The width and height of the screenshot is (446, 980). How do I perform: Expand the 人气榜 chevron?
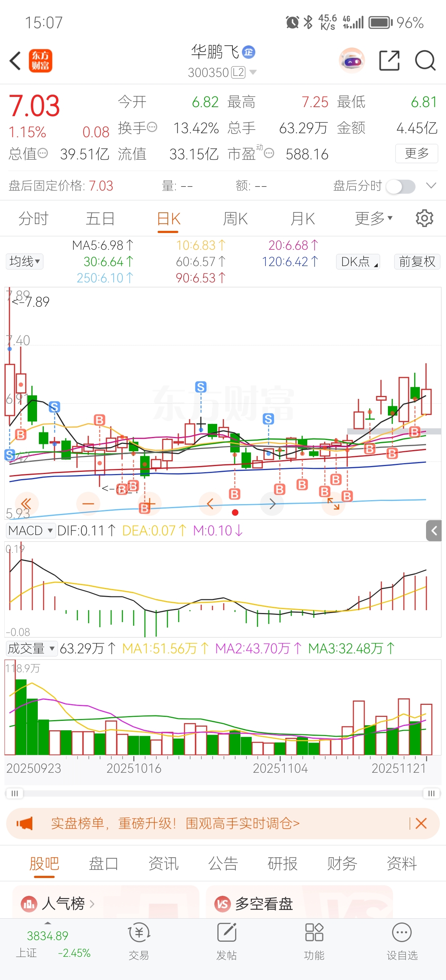coord(92,904)
